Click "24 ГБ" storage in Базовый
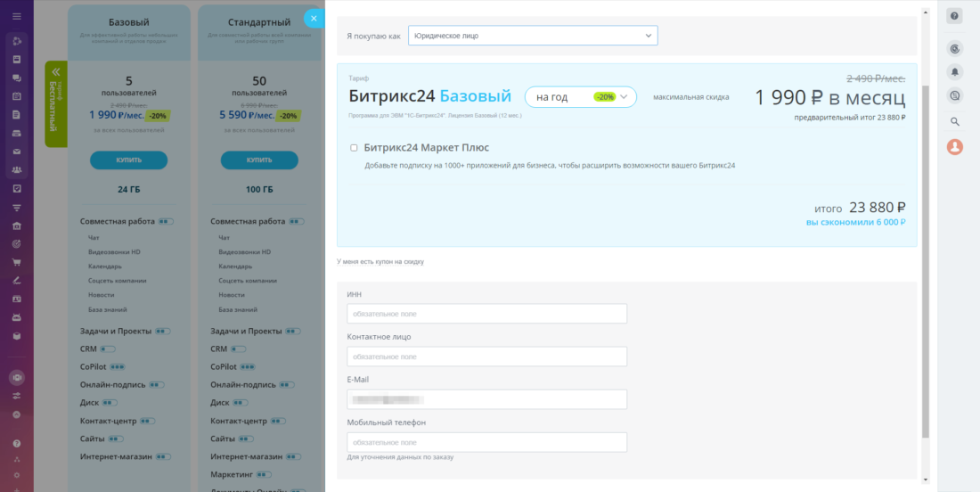 [x=129, y=190]
